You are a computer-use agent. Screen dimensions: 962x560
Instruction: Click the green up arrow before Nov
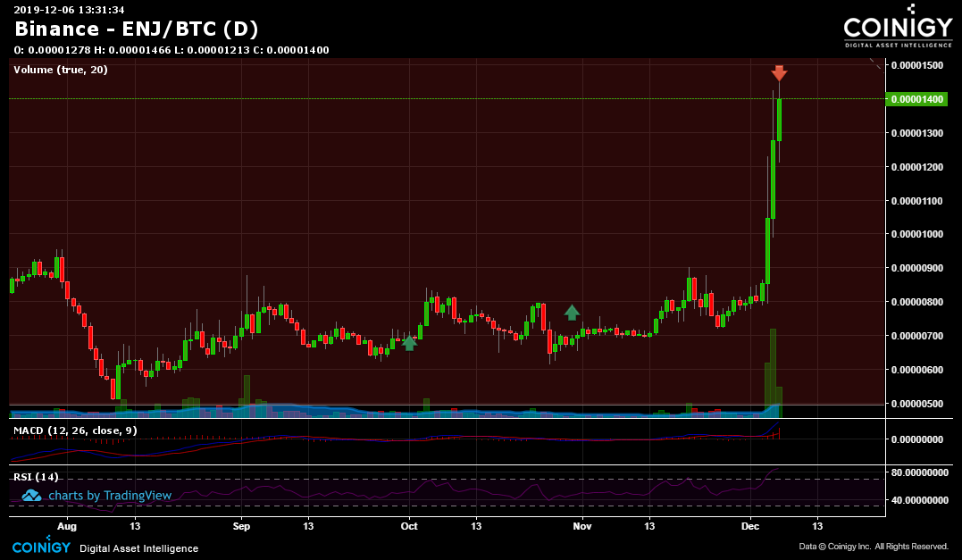pyautogui.click(x=572, y=313)
